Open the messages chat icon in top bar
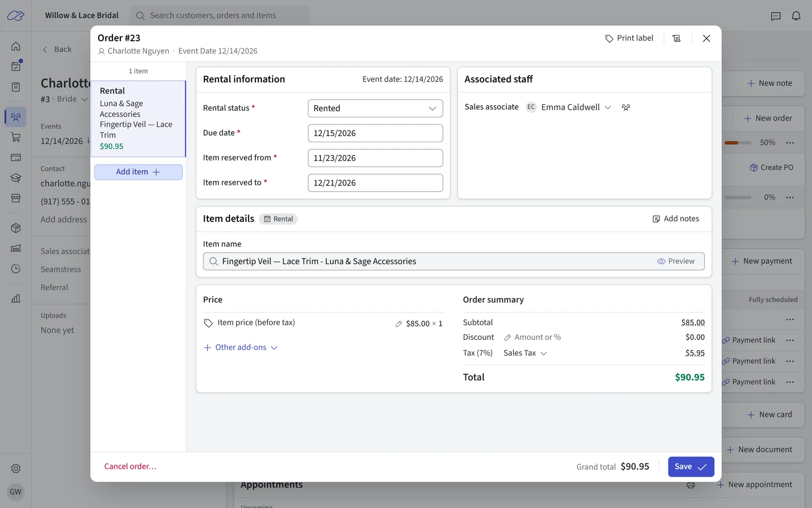Screen dimensions: 812x508 pyautogui.click(x=775, y=16)
